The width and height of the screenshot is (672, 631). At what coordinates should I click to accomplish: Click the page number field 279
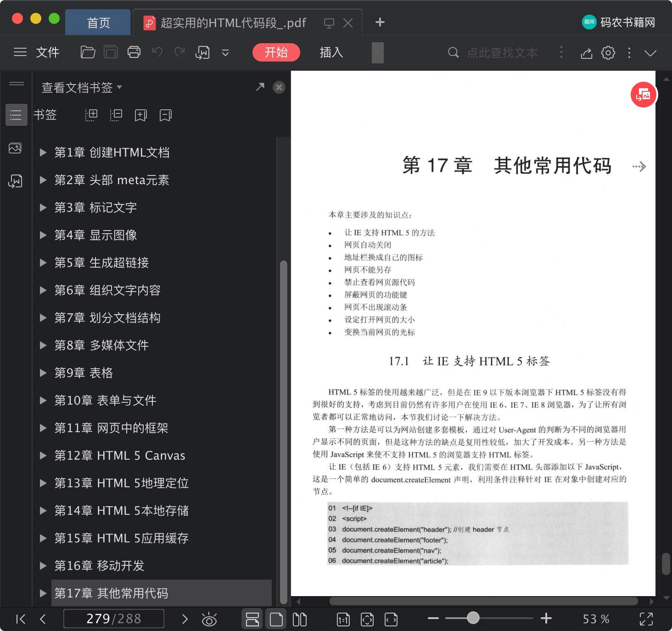coord(114,619)
